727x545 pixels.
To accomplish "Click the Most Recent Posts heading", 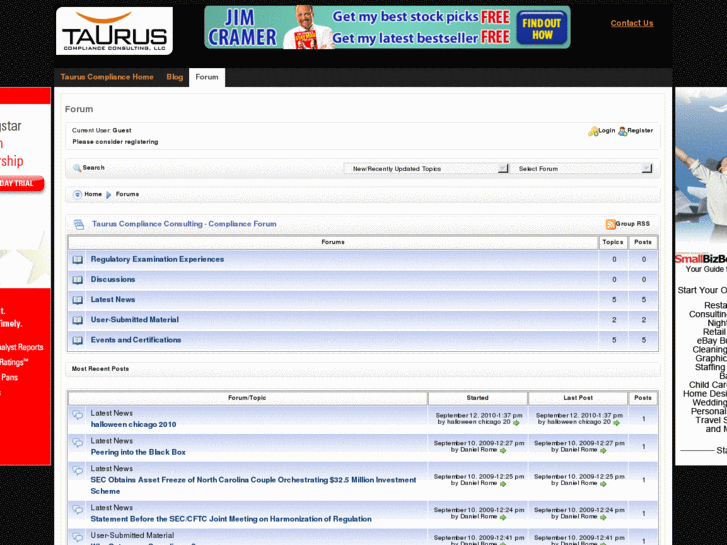I will (x=100, y=369).
